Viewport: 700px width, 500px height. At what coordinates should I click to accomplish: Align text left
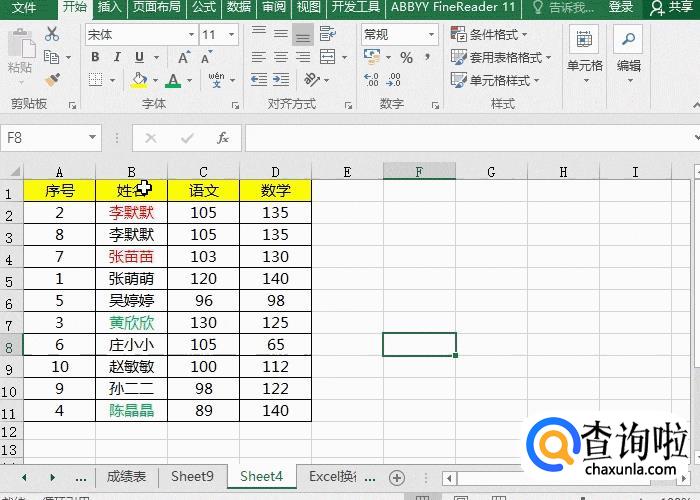pyautogui.click(x=259, y=57)
